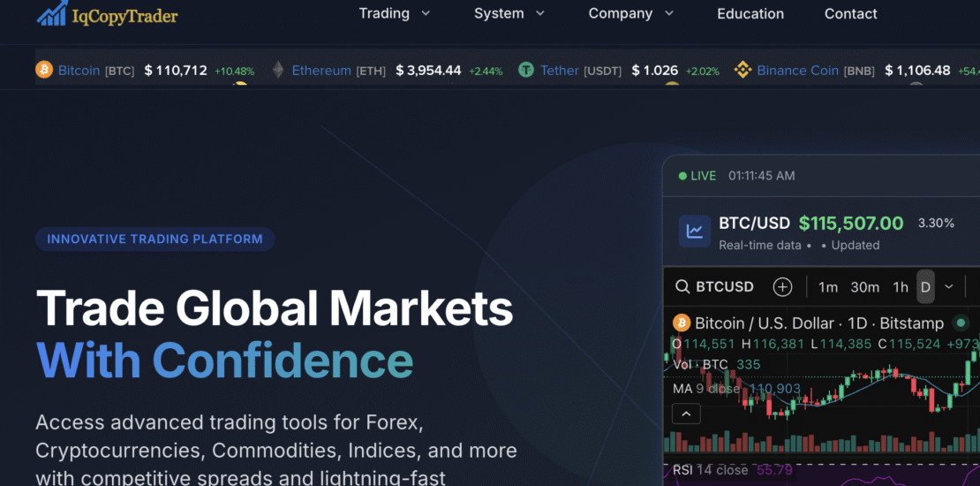Screen dimensions: 980x486
Task: Click the Binance price $ 1,106.48
Action: 917,71
